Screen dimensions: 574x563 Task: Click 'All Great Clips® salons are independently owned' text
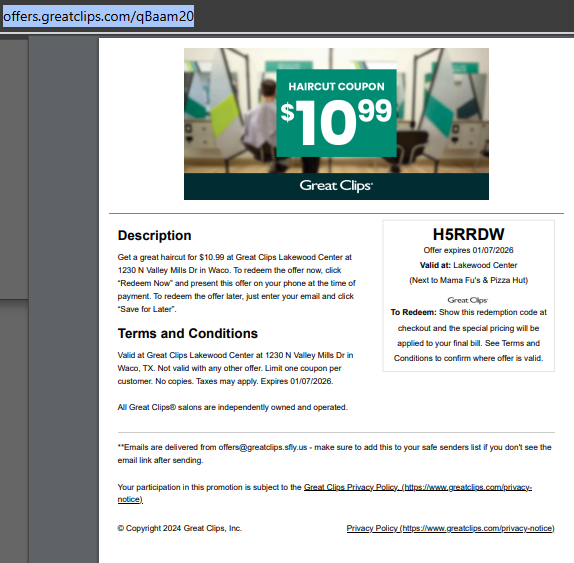pyautogui.click(x=232, y=407)
